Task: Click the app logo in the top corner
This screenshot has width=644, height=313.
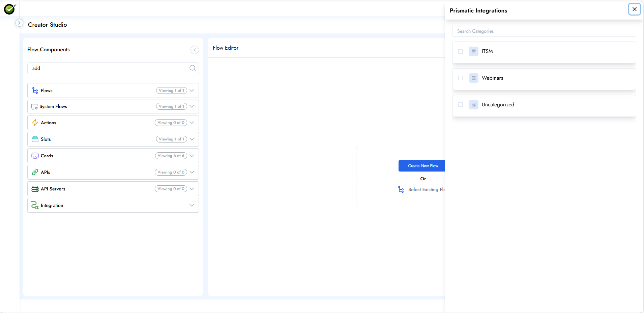Action: coord(10,9)
